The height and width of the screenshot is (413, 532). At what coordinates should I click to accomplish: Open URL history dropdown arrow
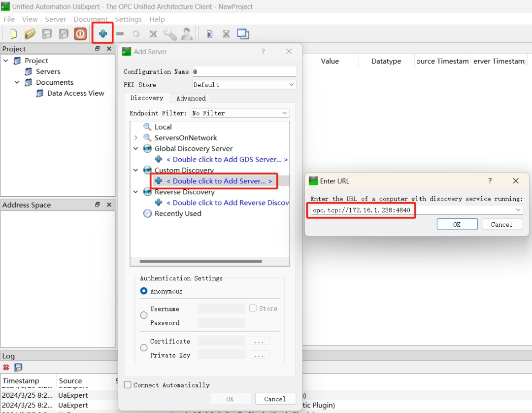[x=518, y=210]
